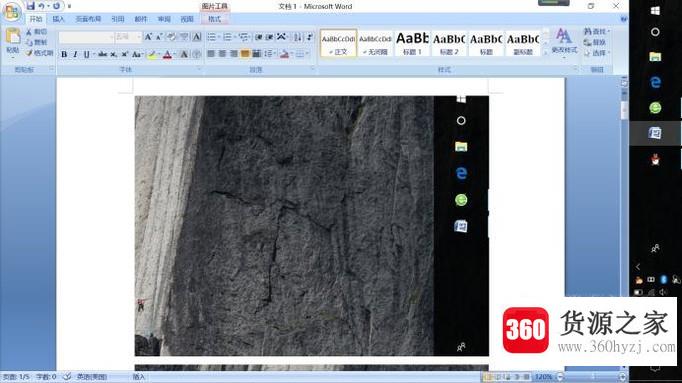Click the Character Border (boxed A) icon
Viewport: 682px width, 383px height.
(197, 37)
